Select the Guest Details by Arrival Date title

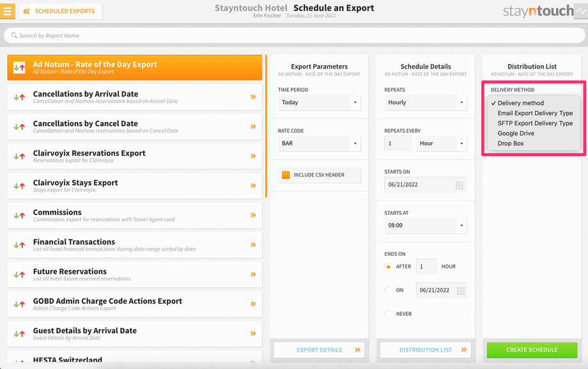coord(85,331)
